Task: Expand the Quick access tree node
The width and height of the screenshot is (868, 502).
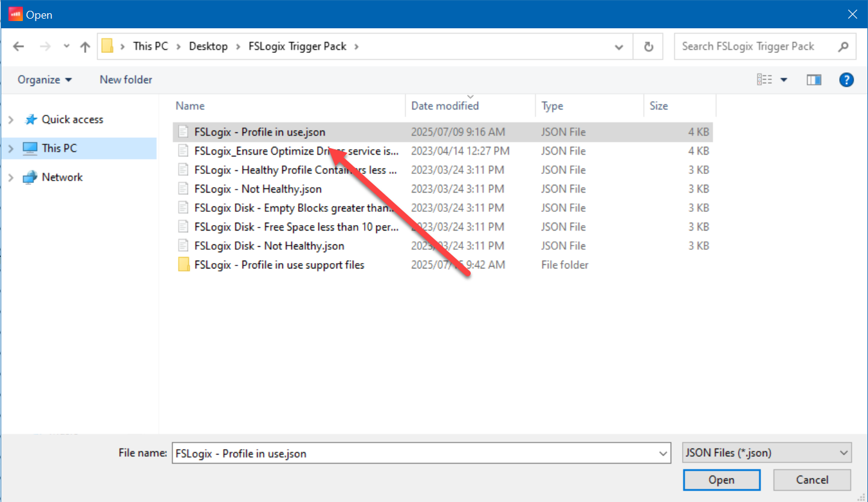Action: point(11,120)
